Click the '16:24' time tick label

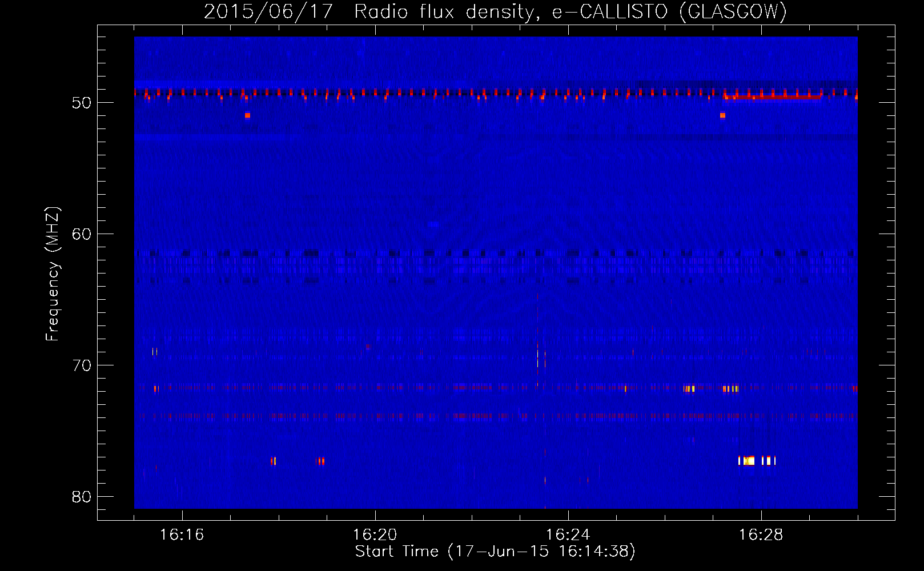(568, 534)
